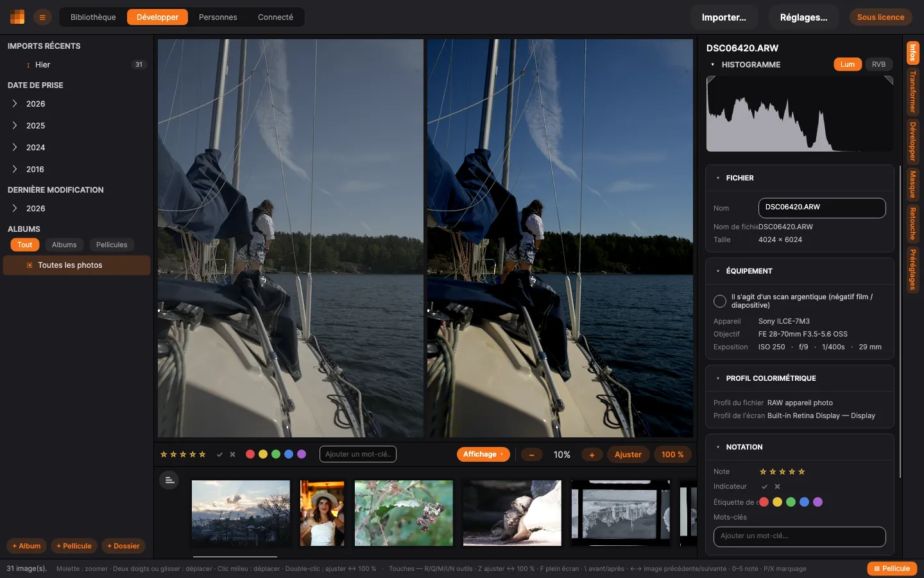Choose red Étiquette in Notation panel
This screenshot has height=578, width=924.
(x=764, y=502)
